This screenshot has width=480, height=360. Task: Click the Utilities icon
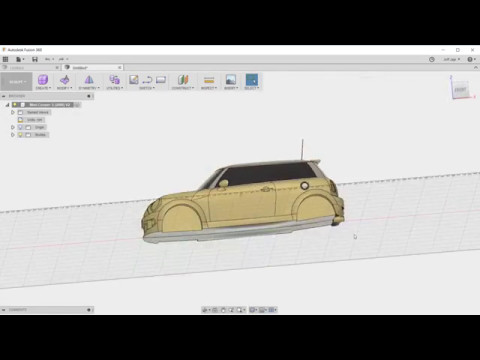[115, 80]
